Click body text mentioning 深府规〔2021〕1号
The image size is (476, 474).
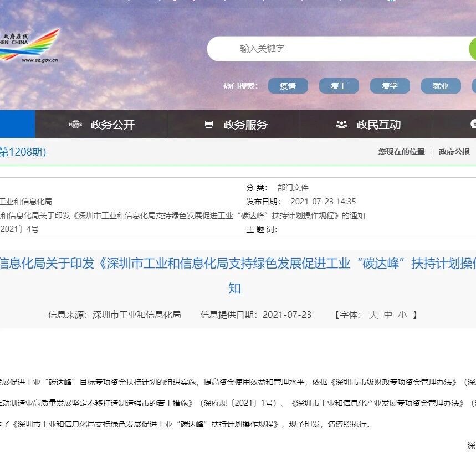point(238,403)
